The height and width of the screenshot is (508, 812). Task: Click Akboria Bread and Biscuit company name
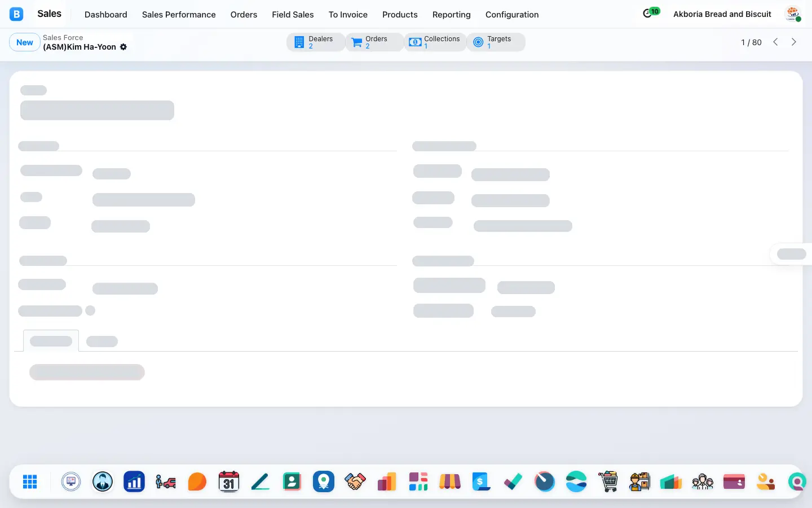722,14
